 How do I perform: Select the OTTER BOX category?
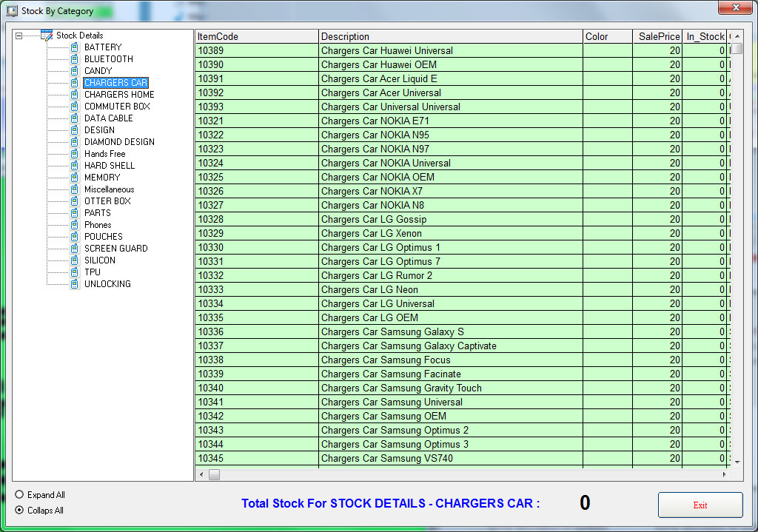click(107, 201)
